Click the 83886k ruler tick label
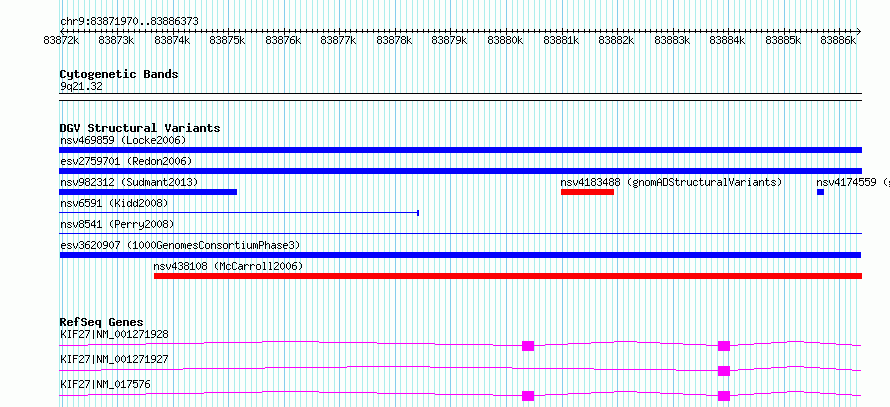This screenshot has width=890, height=407. 838,40
